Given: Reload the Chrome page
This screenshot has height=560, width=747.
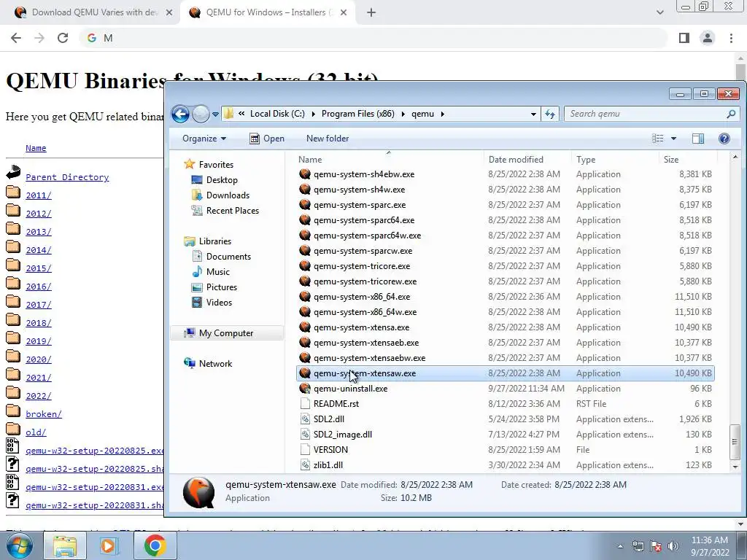Looking at the screenshot, I should 63,38.
